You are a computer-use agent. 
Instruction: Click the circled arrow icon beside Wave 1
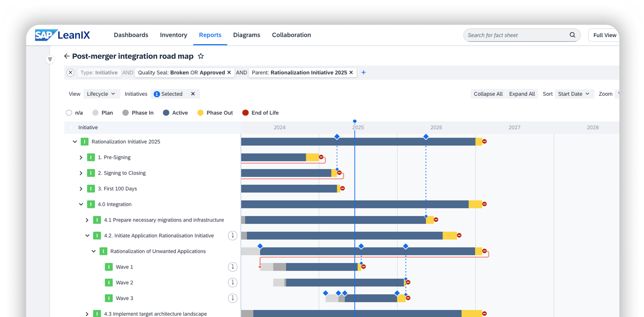[x=233, y=267]
